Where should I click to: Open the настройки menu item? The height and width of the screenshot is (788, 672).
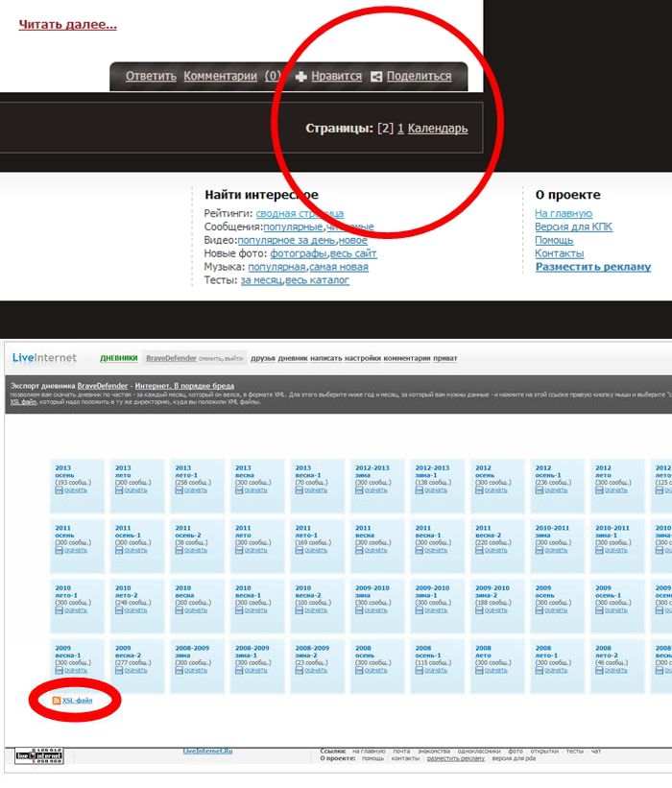click(362, 358)
